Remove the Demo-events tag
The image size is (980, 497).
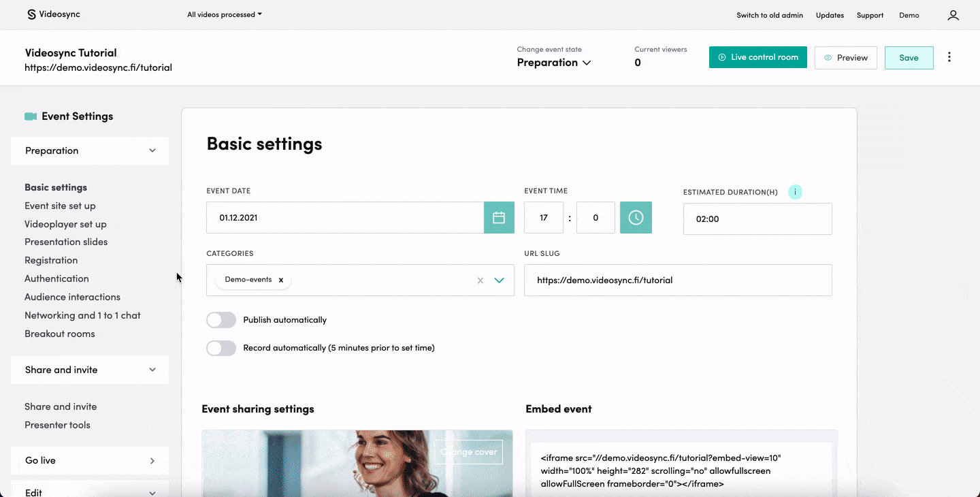[x=280, y=279]
